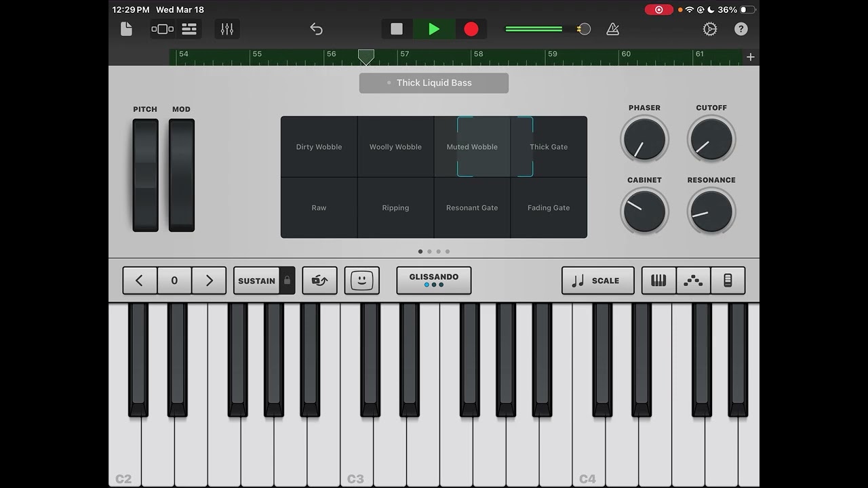Shift keyboard octave down
Viewport: 868px width, 488px height.
(x=139, y=281)
